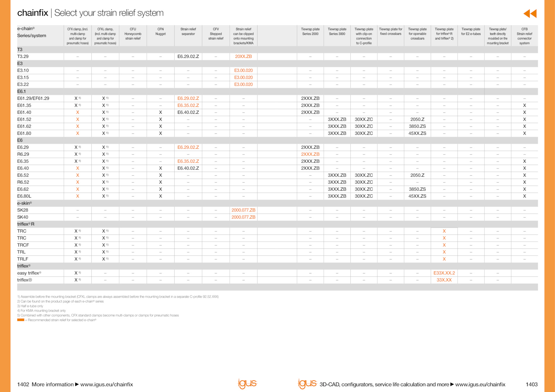Open www.igus.eu/chainfix link in left footer
Screen dimensions: 555x392
point(106,384)
